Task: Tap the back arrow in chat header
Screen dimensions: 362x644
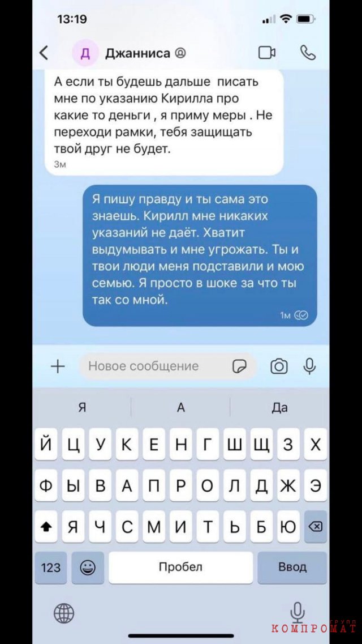Action: (44, 53)
